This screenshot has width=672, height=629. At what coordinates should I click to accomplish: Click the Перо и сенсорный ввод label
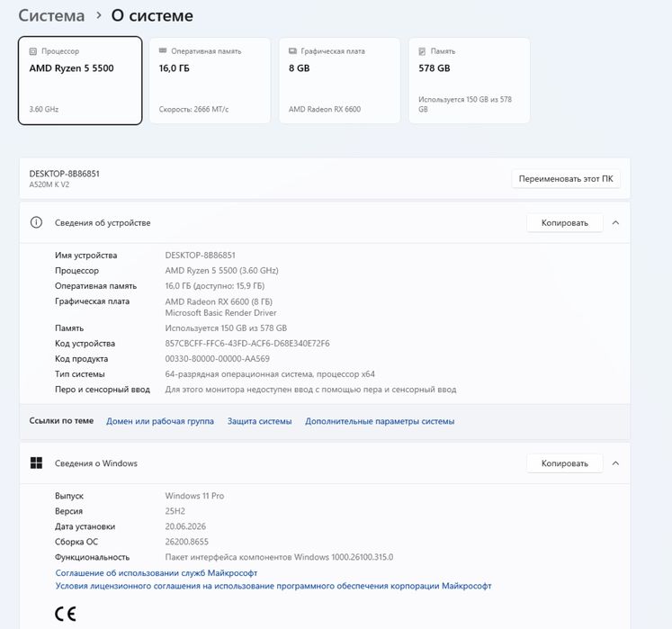click(x=103, y=390)
